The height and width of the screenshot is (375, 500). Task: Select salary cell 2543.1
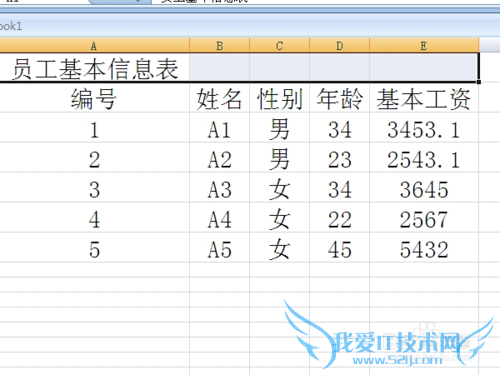tap(424, 158)
